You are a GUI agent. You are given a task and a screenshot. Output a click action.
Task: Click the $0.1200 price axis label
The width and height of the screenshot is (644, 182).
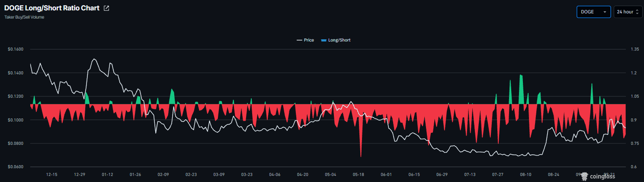(x=16, y=96)
